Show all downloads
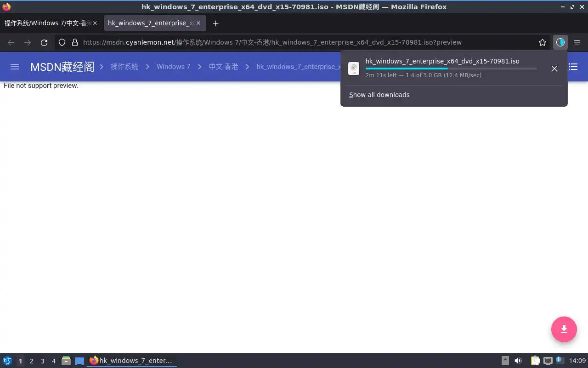 (379, 95)
